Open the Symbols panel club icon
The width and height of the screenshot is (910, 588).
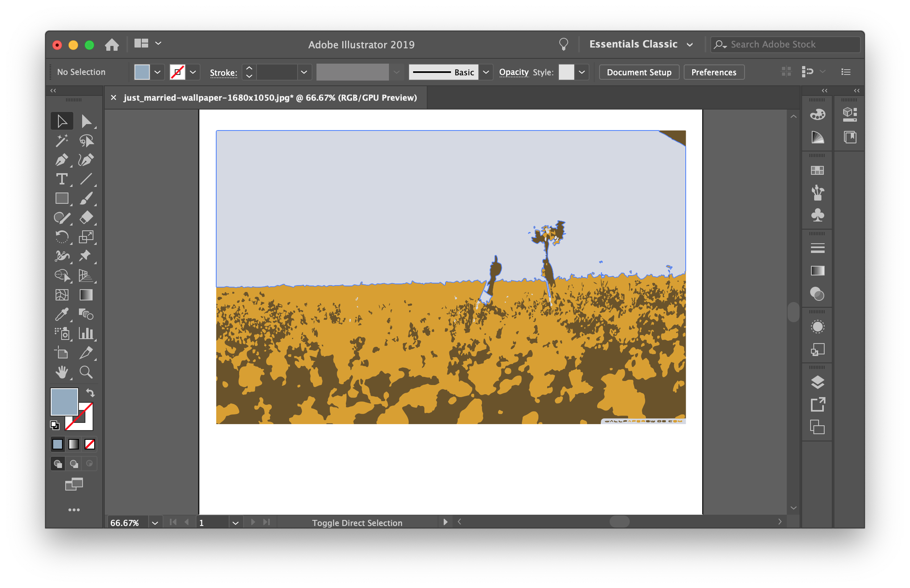[x=817, y=215]
